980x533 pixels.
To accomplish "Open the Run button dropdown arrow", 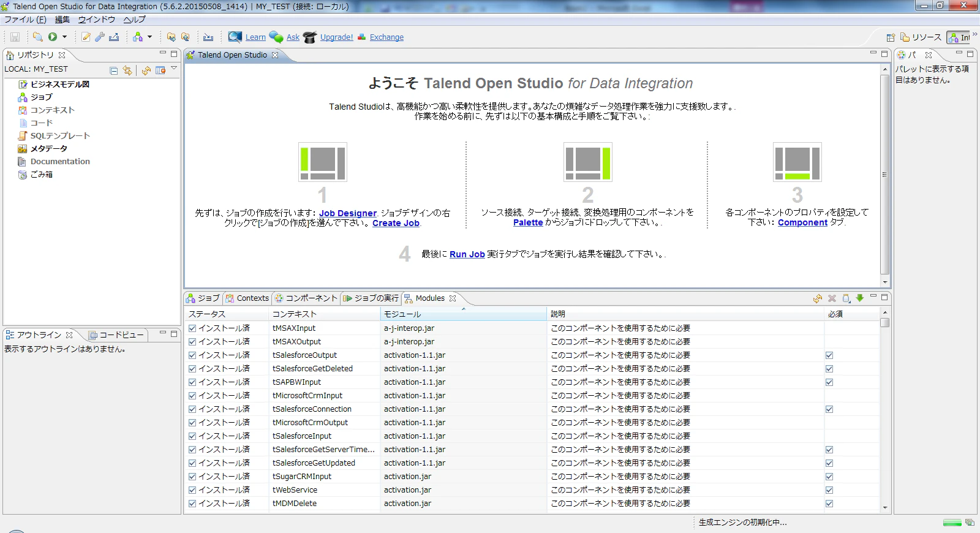I will coord(64,37).
